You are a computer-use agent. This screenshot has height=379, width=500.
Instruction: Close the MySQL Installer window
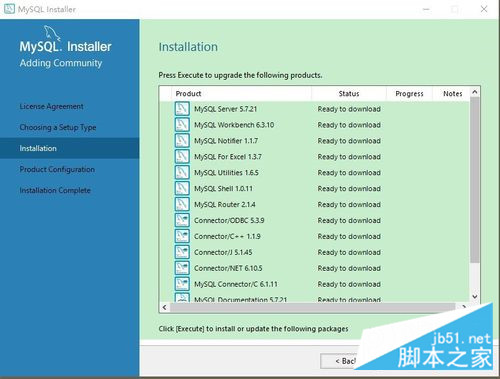pyautogui.click(x=484, y=9)
